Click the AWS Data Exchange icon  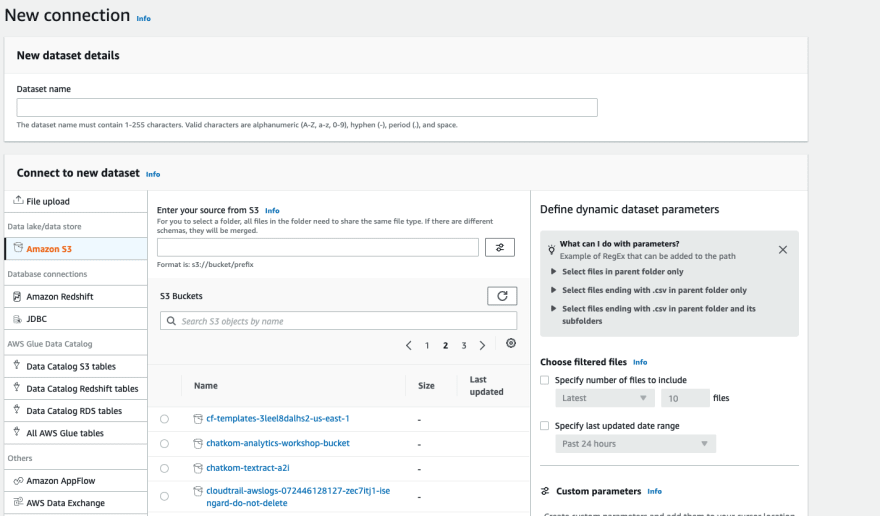(18, 502)
